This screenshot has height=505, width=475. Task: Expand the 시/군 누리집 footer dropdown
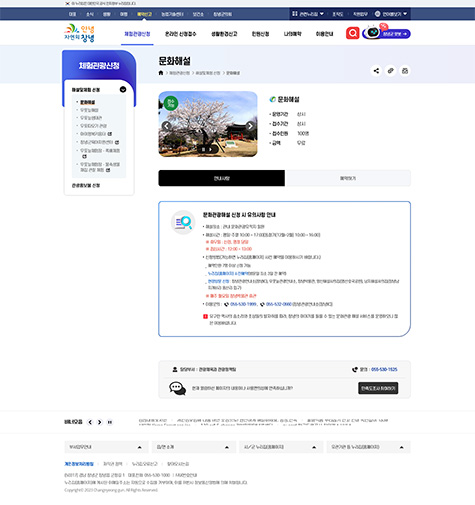point(281,447)
